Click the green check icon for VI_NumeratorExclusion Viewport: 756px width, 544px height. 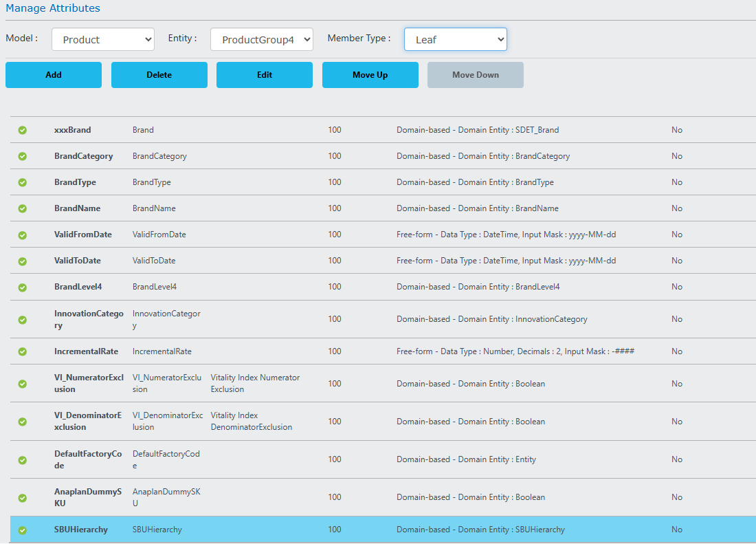pyautogui.click(x=22, y=384)
